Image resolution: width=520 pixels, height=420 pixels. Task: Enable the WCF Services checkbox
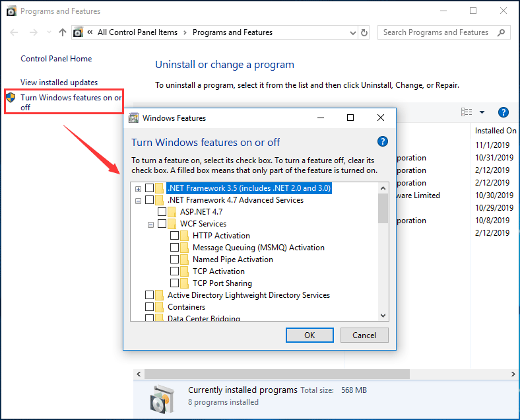pos(162,224)
